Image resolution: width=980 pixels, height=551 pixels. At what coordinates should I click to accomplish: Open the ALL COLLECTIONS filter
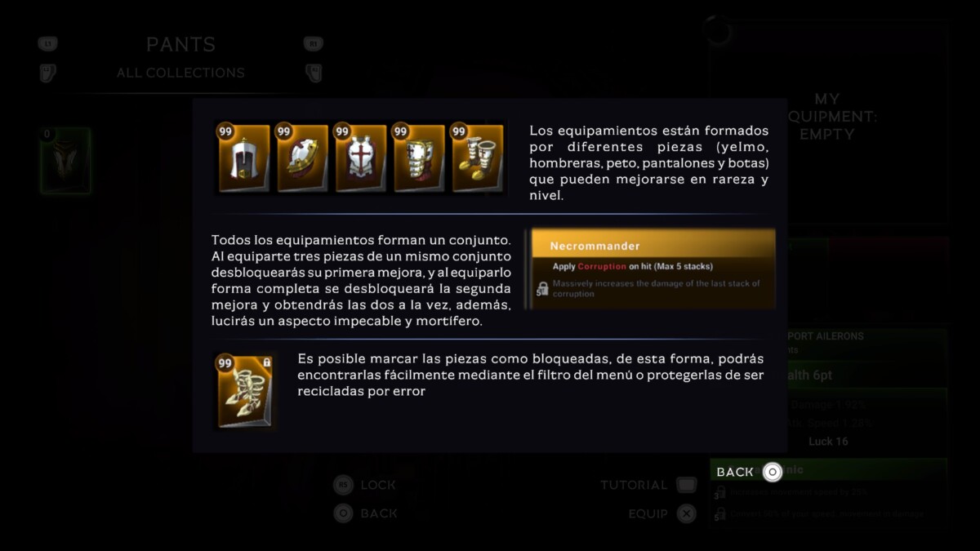[180, 73]
